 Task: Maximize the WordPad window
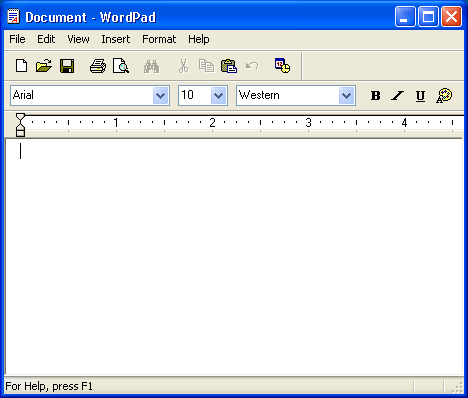tap(428, 16)
